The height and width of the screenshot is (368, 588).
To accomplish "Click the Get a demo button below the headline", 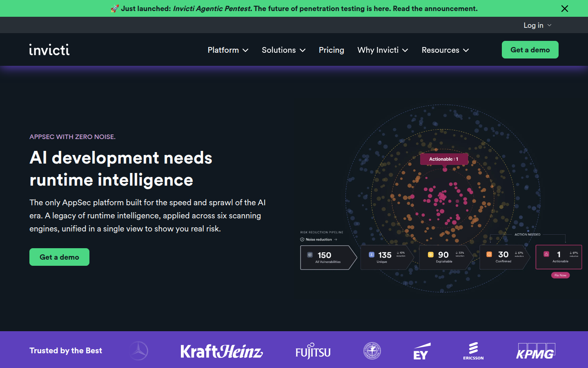I will tap(59, 257).
